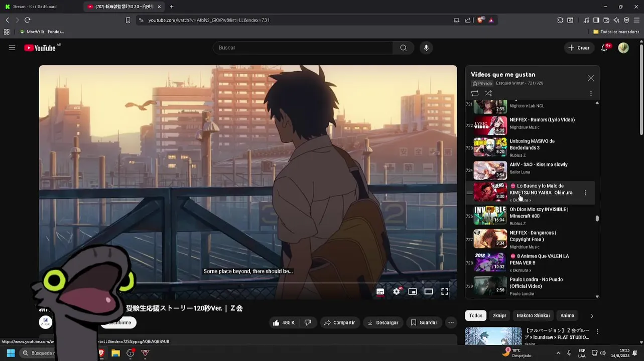Play Paulo Londra - No Puedo
The height and width of the screenshot is (361, 644).
tap(536, 283)
